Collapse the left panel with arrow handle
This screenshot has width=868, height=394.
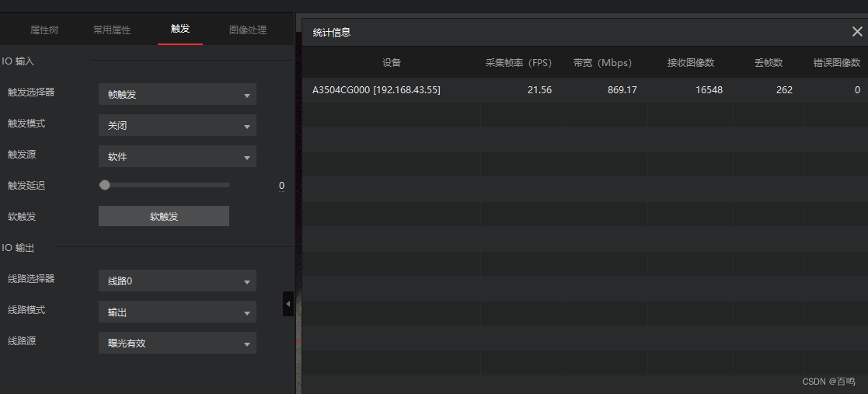tap(288, 304)
